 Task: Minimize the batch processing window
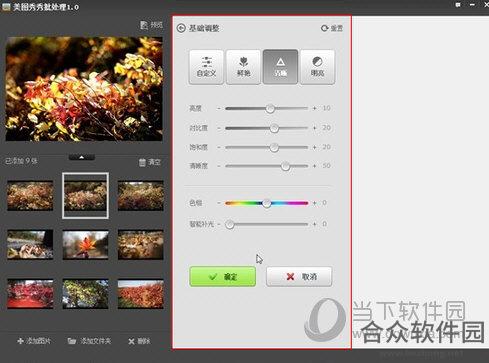tap(472, 5)
